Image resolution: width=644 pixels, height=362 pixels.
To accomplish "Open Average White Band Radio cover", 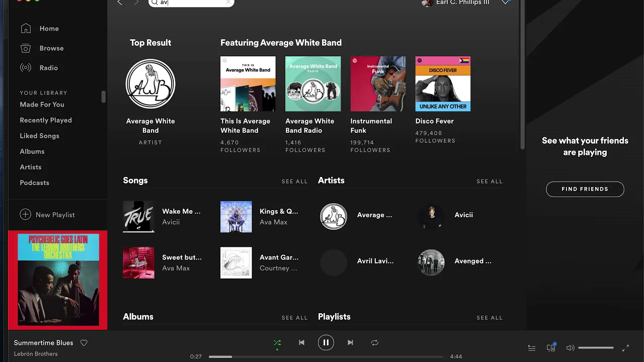I will click(x=313, y=83).
